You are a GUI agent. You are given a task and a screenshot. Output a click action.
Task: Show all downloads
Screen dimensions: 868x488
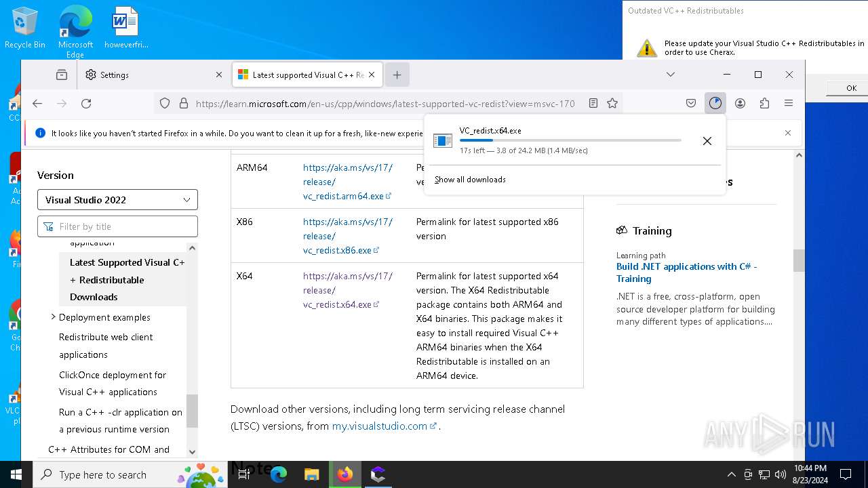[x=470, y=180]
